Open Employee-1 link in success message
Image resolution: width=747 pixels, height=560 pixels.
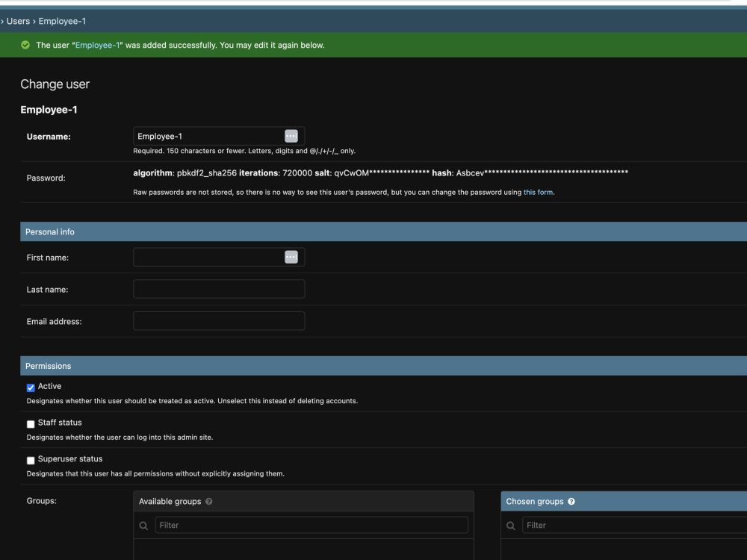97,46
